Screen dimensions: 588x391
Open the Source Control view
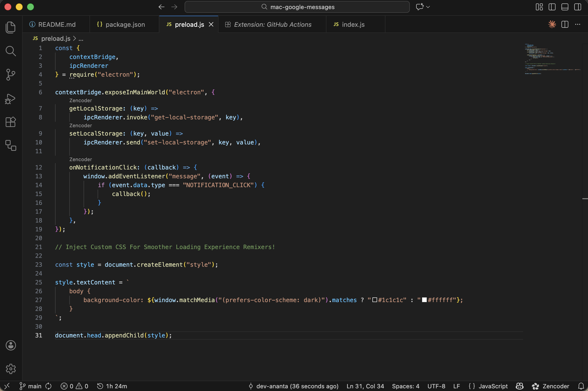tap(11, 75)
